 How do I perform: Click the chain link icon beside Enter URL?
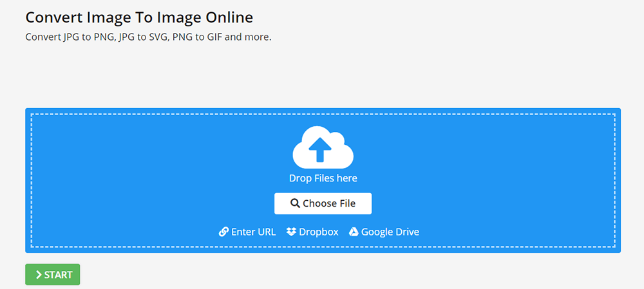coord(223,232)
